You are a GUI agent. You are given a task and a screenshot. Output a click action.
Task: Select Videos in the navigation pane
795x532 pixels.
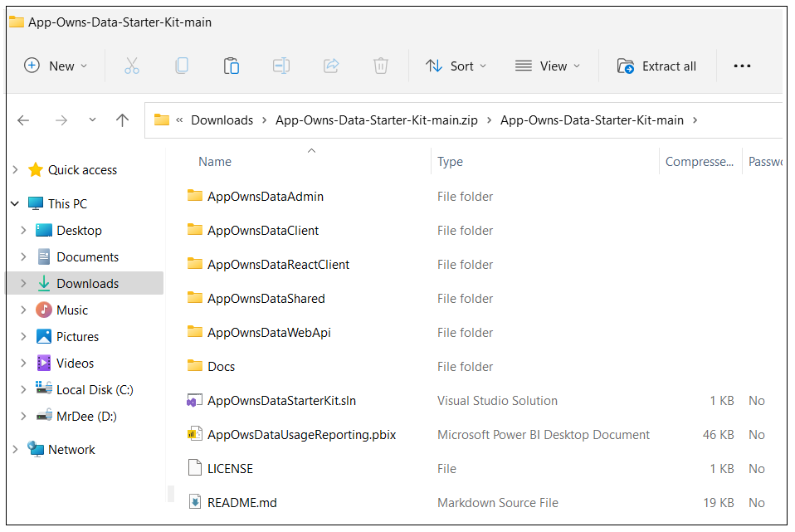click(76, 364)
